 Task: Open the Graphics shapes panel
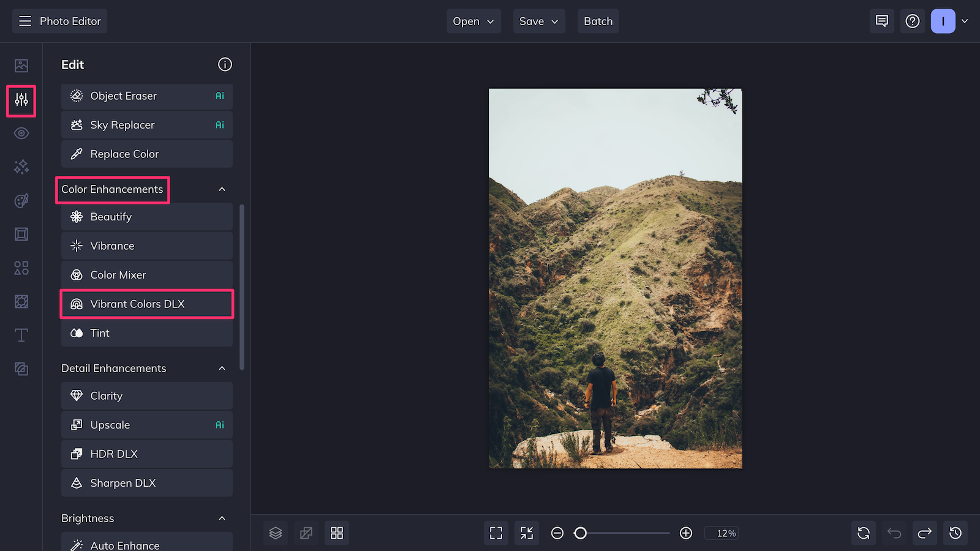(21, 268)
